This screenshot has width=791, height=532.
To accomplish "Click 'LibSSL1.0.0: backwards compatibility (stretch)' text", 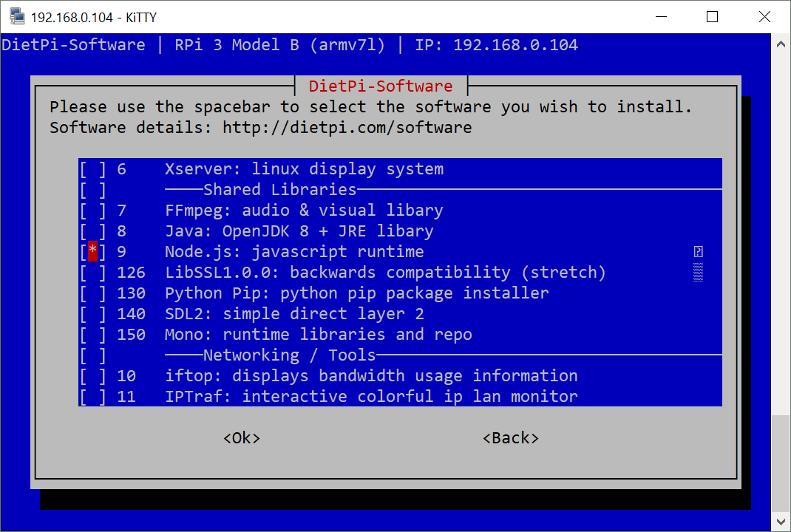I will [385, 273].
